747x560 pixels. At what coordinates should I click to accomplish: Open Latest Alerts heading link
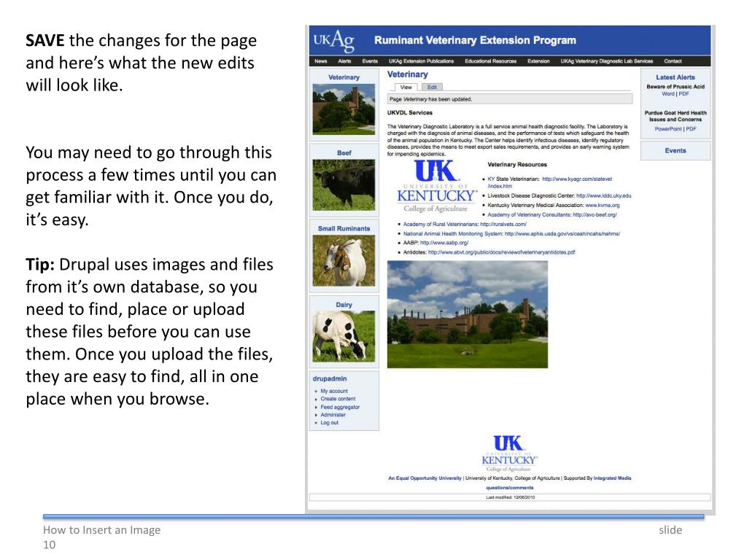(675, 77)
